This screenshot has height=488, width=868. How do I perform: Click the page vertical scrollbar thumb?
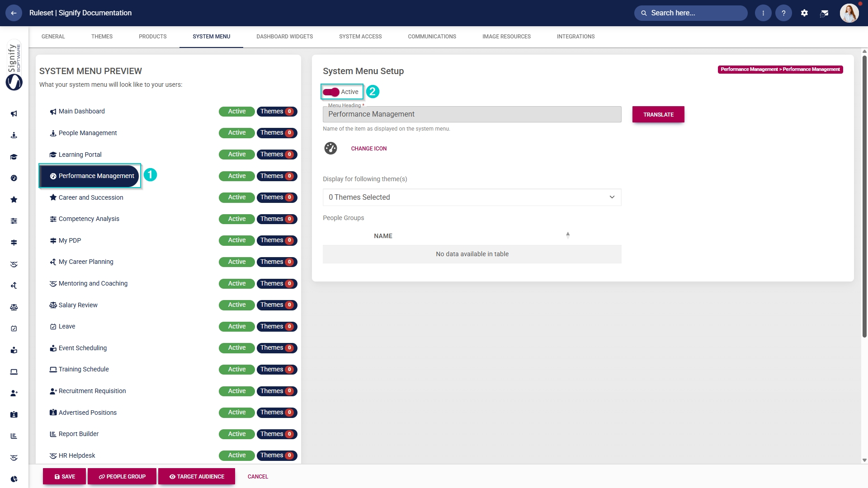864,197
